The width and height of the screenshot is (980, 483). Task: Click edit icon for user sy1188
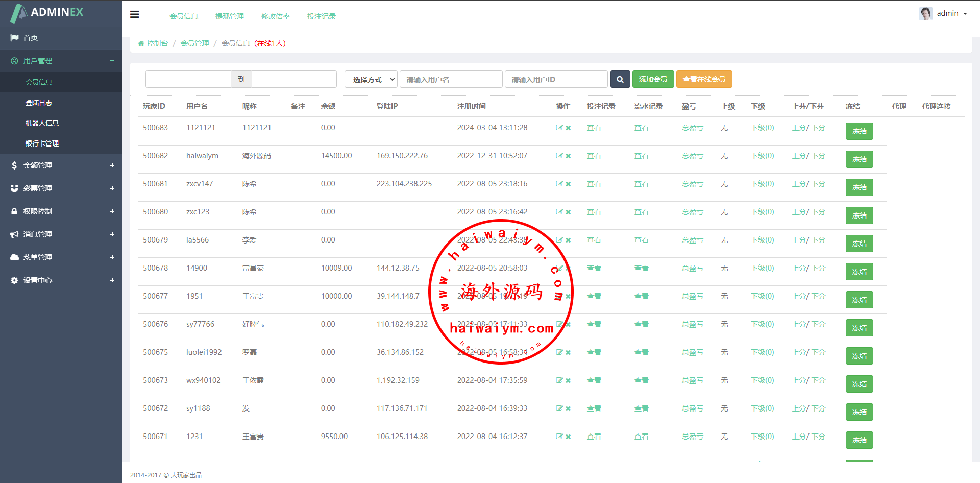pos(559,408)
